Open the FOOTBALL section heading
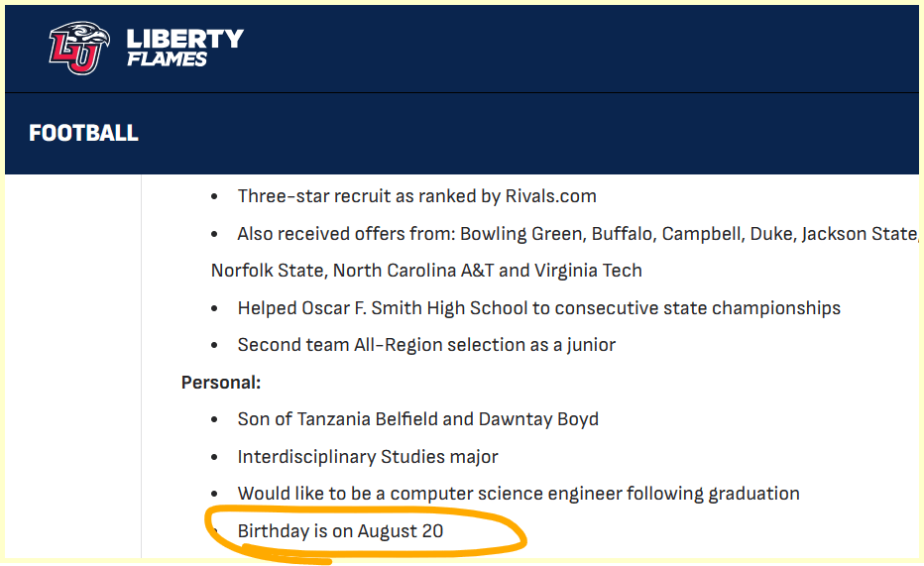The height and width of the screenshot is (566, 924). (x=83, y=133)
